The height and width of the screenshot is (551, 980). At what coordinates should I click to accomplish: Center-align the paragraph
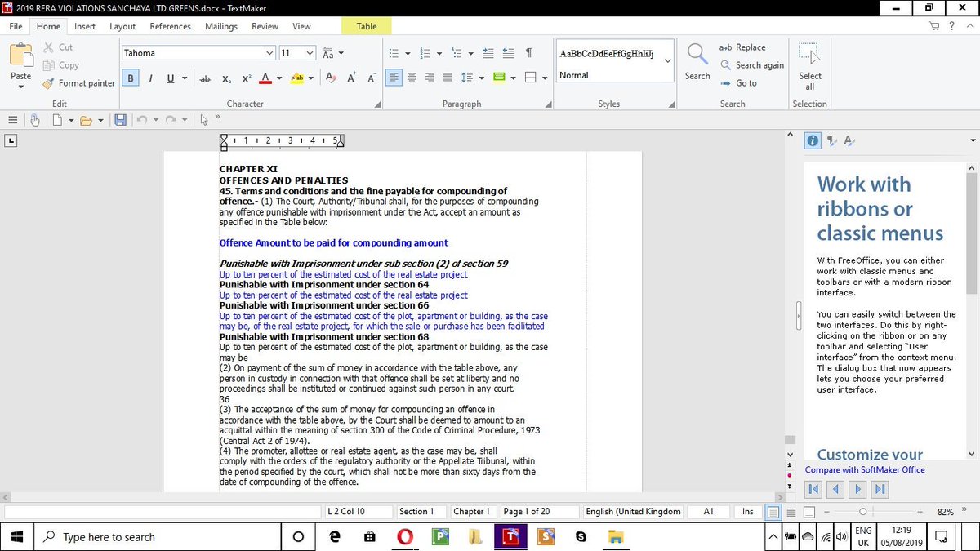pos(412,78)
